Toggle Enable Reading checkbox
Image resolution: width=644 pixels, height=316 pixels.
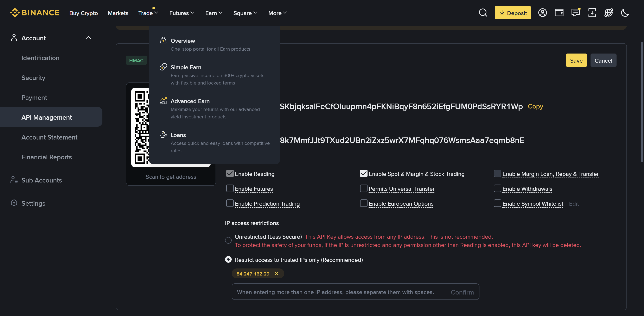coord(230,173)
